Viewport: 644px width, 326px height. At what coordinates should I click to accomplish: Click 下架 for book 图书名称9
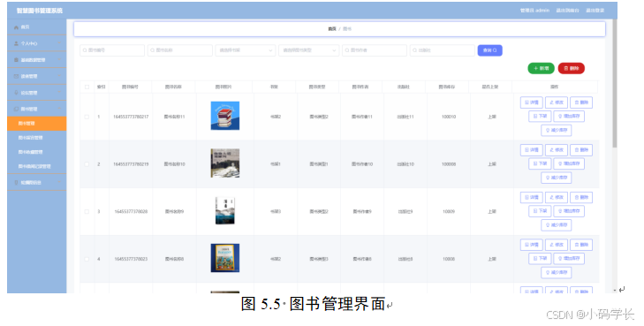click(x=540, y=211)
